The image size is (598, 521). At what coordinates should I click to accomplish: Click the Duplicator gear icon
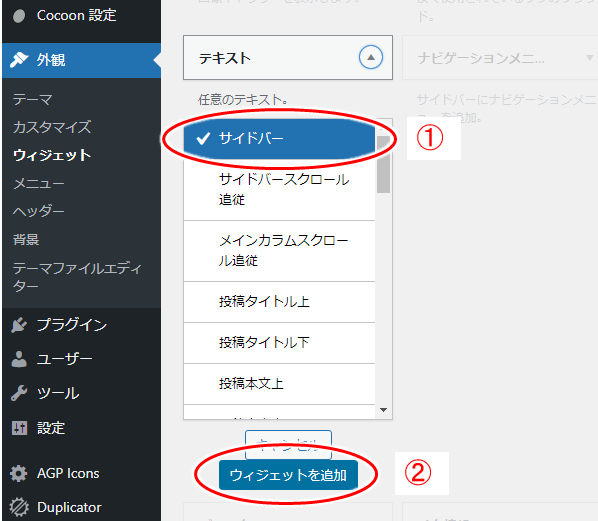coord(19,508)
